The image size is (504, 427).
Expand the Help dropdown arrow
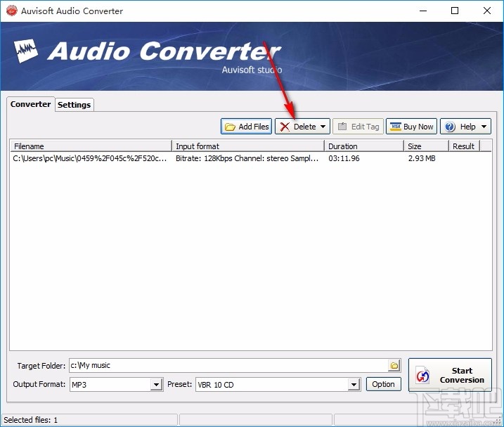(x=484, y=127)
